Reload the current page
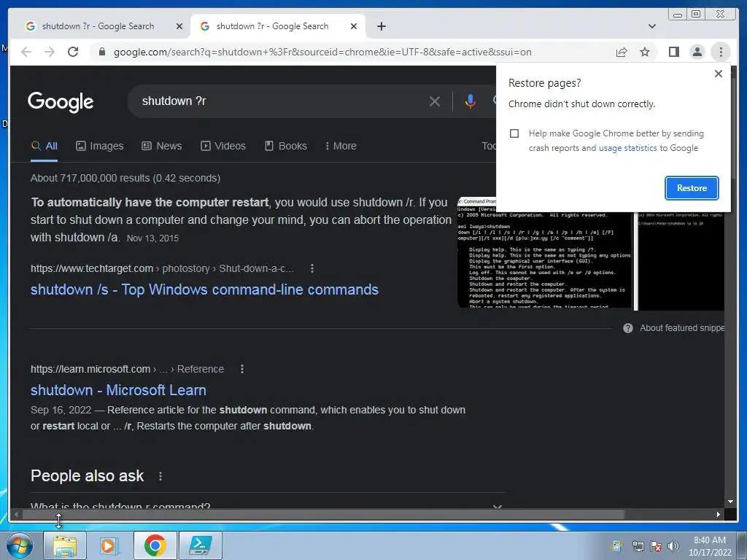Viewport: 747px width, 560px height. tap(73, 52)
